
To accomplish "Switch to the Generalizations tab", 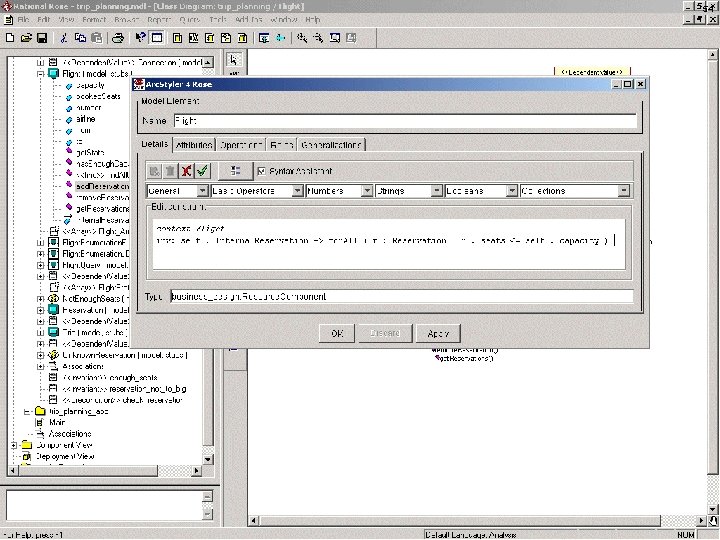I will tap(332, 145).
